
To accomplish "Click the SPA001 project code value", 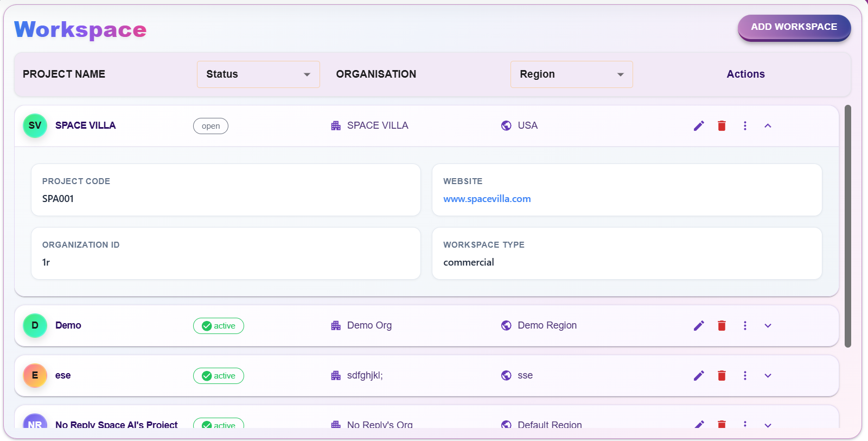I will point(58,199).
